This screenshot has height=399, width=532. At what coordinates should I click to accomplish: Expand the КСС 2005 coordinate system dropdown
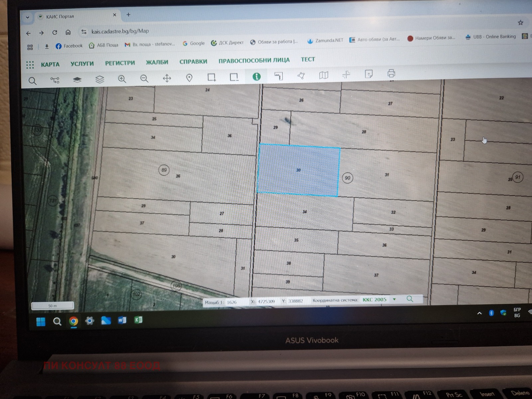[x=394, y=299]
